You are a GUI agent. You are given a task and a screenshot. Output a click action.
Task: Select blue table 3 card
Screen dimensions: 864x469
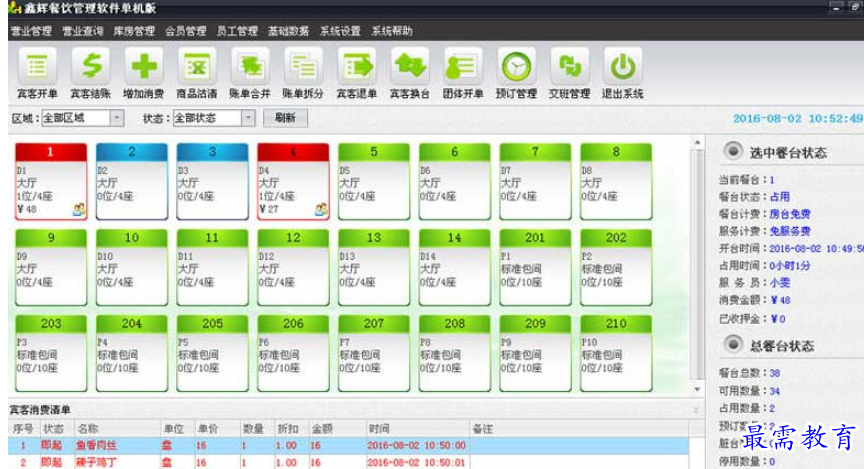(212, 181)
